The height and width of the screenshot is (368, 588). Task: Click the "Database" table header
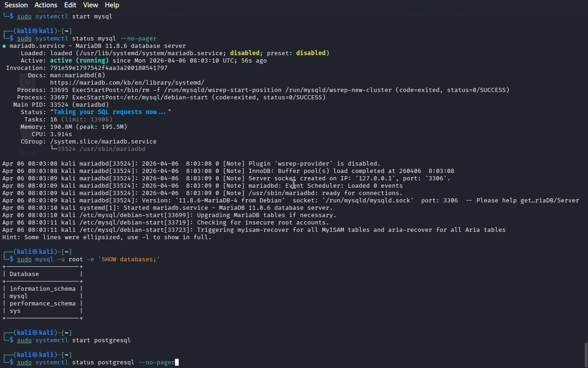[x=24, y=274]
